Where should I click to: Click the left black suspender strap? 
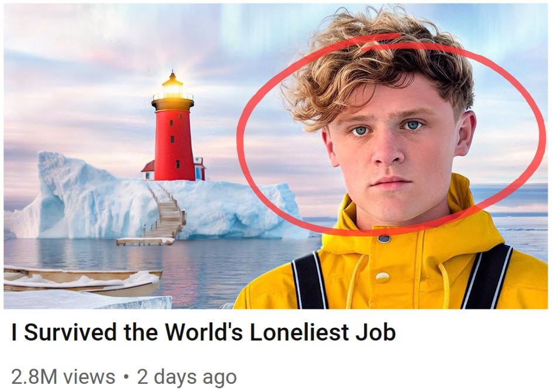pos(310,281)
